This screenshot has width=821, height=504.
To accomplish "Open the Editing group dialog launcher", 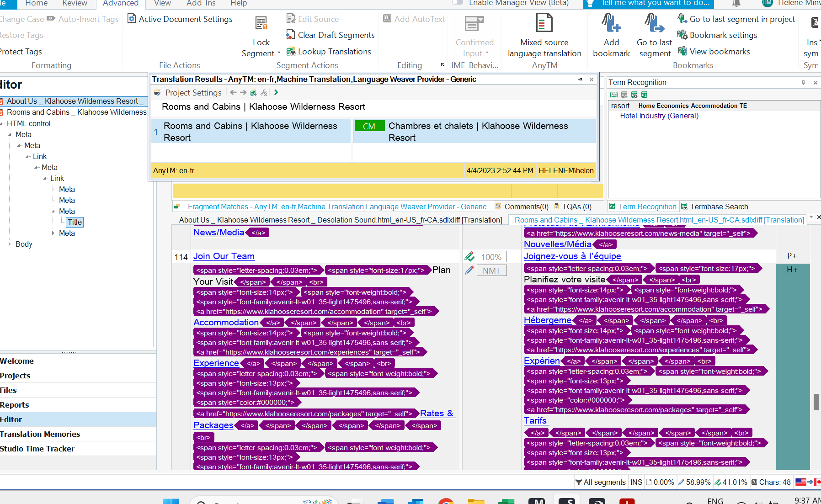I will 442,65.
